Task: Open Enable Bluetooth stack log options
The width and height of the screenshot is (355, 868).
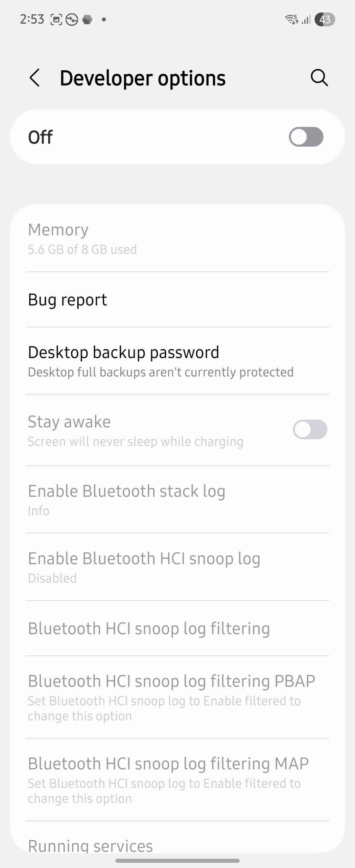Action: tap(177, 499)
